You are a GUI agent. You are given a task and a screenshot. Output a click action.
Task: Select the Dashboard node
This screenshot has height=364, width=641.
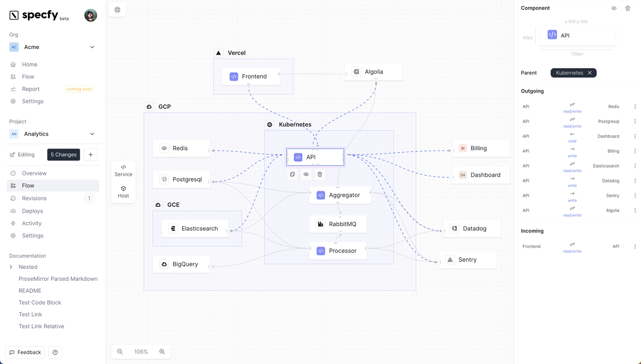(x=481, y=175)
